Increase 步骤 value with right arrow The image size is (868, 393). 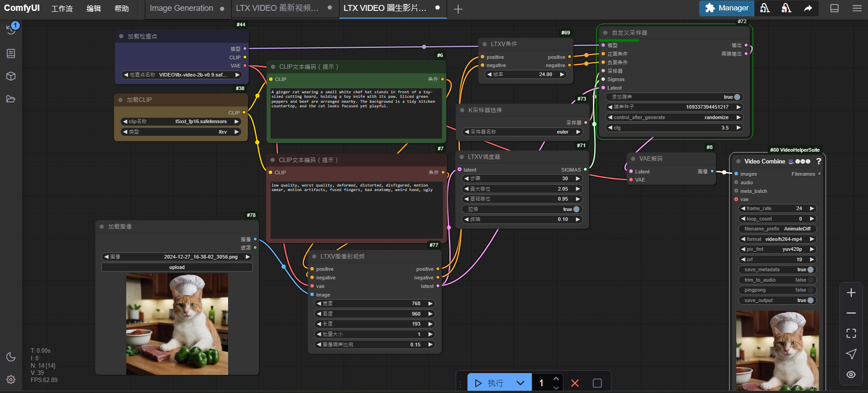578,178
